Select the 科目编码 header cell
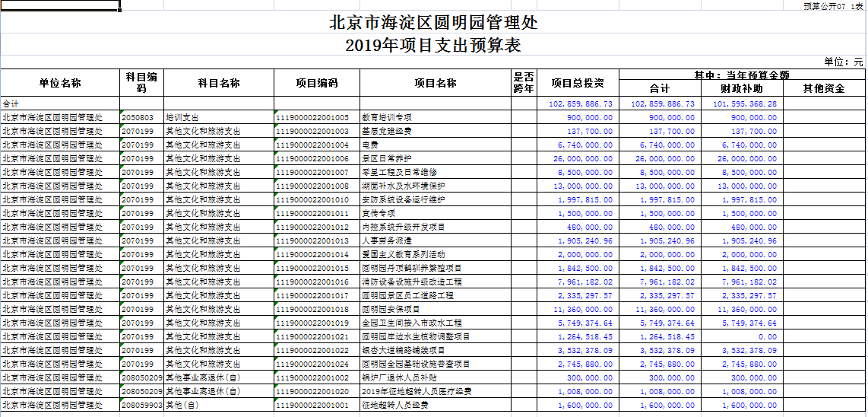 pyautogui.click(x=141, y=83)
